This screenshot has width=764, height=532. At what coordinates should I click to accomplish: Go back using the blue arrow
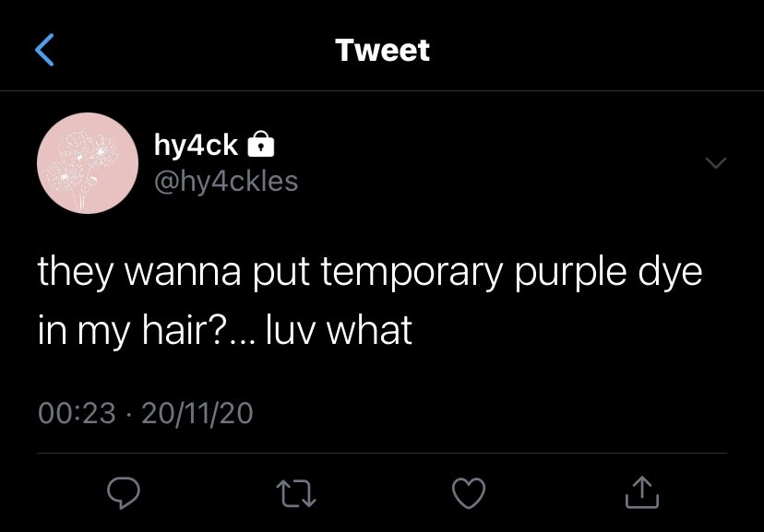(x=44, y=50)
